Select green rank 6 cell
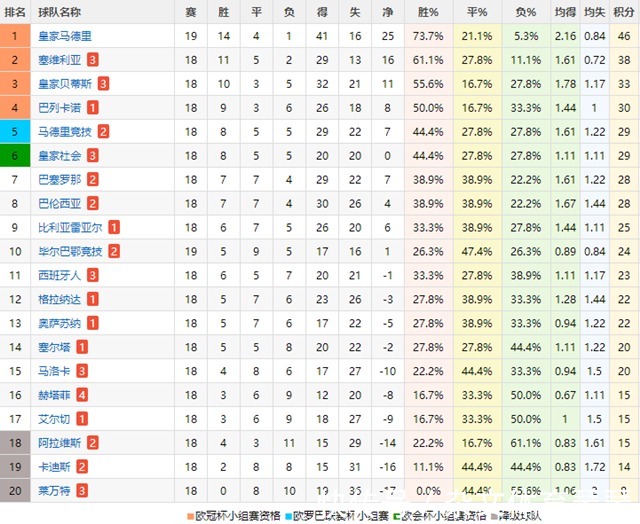The image size is (640, 524). pos(15,155)
